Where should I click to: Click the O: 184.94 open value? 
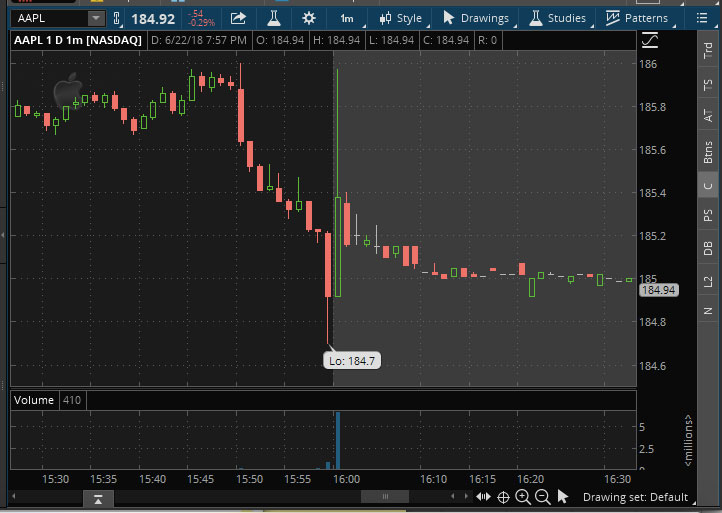tap(280, 41)
